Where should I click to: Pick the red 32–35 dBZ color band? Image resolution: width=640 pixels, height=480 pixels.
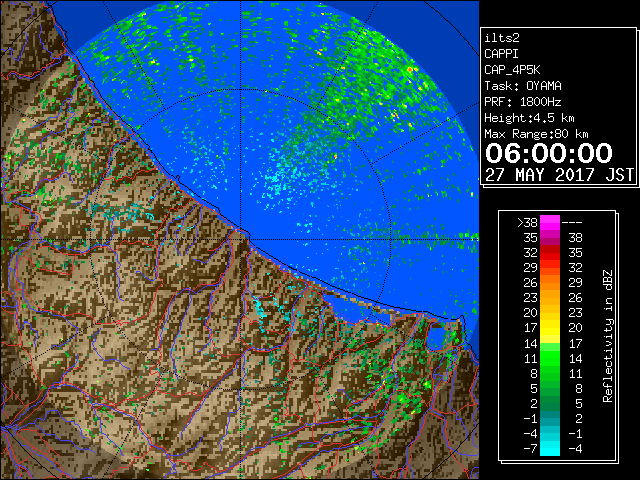tap(550, 253)
